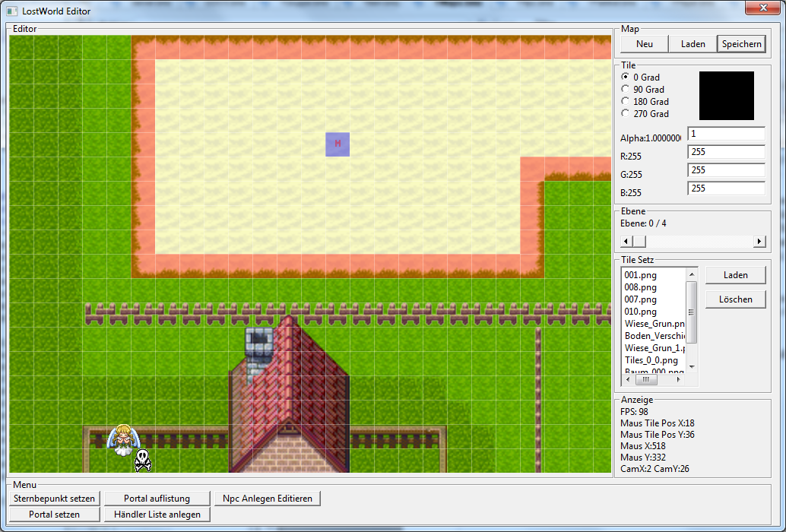The height and width of the screenshot is (532, 786).
Task: Select 001.png in the tile set list
Action: click(x=640, y=275)
